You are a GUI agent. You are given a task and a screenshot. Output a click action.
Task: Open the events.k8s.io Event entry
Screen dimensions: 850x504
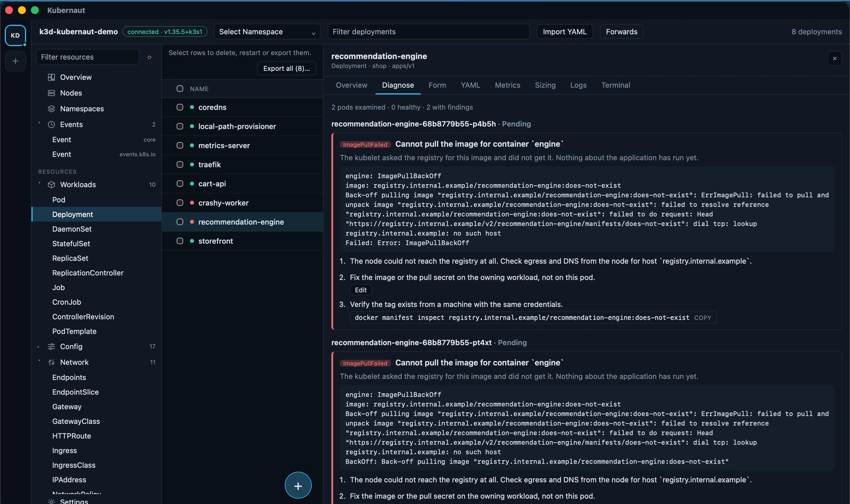(x=96, y=154)
